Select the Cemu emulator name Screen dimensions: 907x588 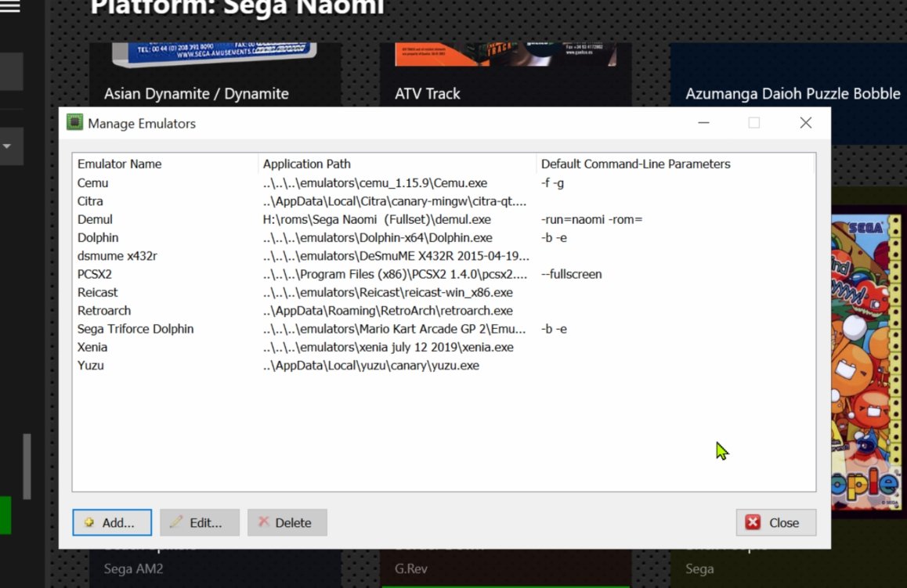point(92,182)
